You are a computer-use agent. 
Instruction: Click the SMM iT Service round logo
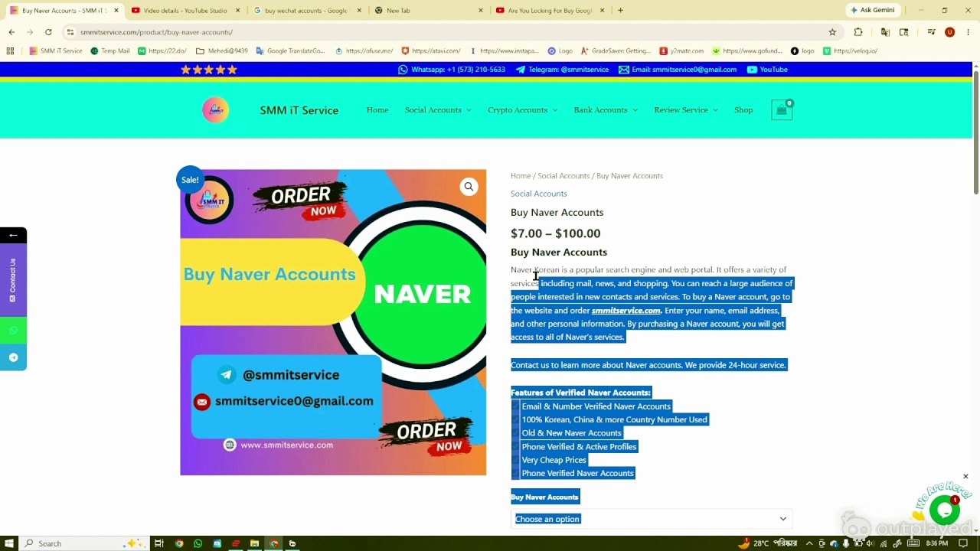[x=216, y=110]
